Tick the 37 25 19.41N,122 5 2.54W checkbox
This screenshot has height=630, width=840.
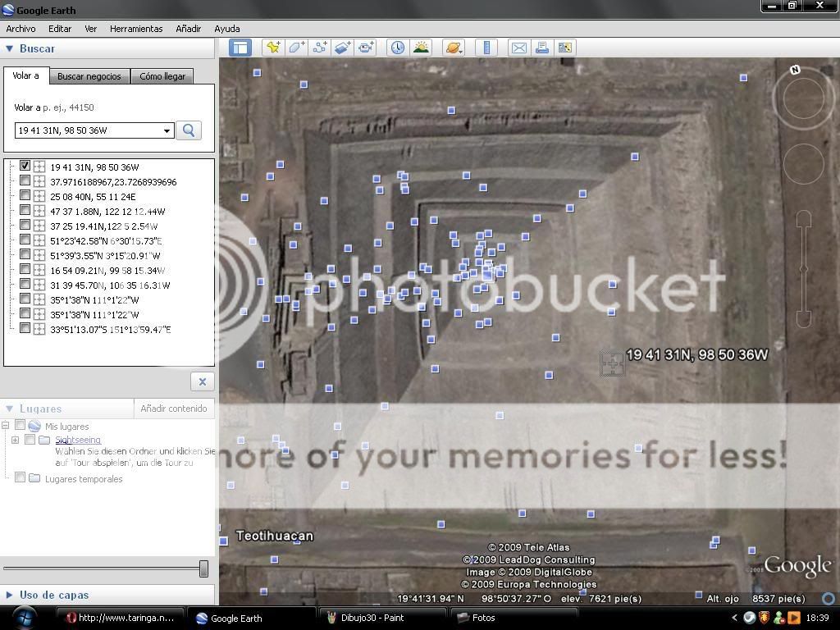click(x=25, y=225)
